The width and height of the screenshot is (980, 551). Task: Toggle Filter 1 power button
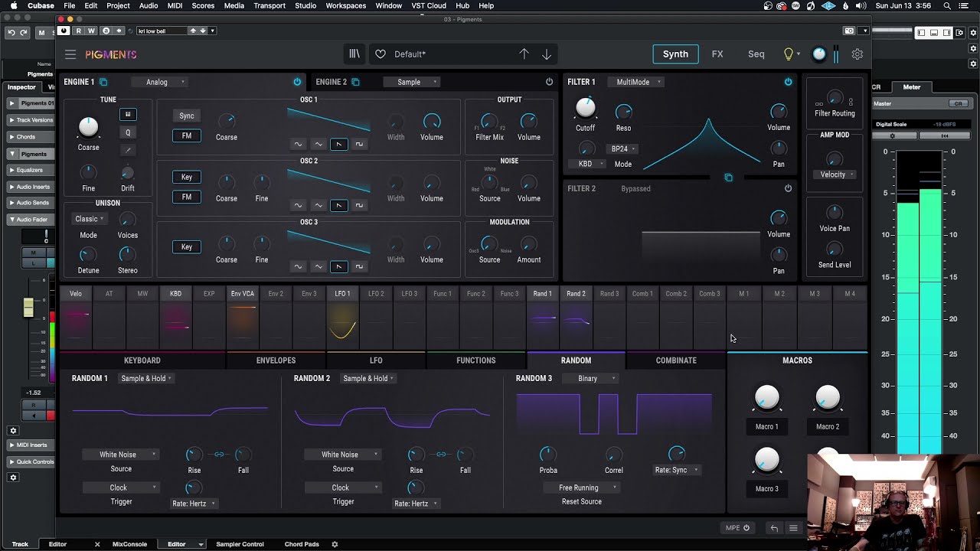788,82
